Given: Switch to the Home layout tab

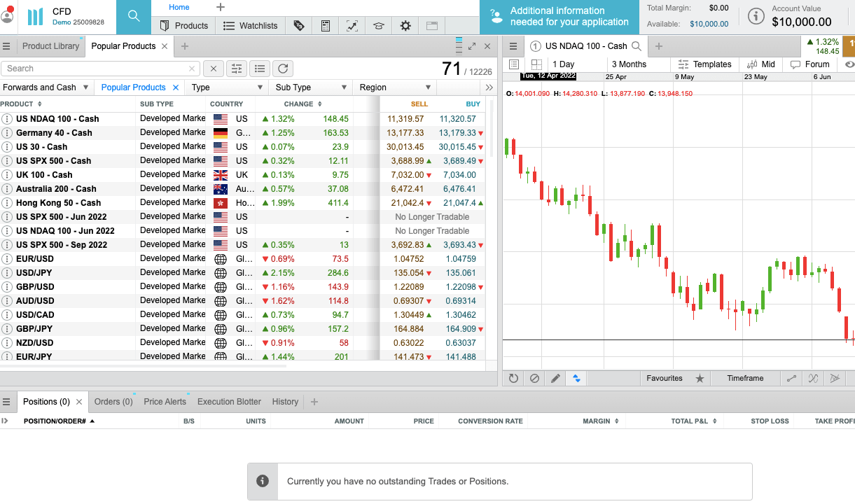Looking at the screenshot, I should tap(179, 7).
